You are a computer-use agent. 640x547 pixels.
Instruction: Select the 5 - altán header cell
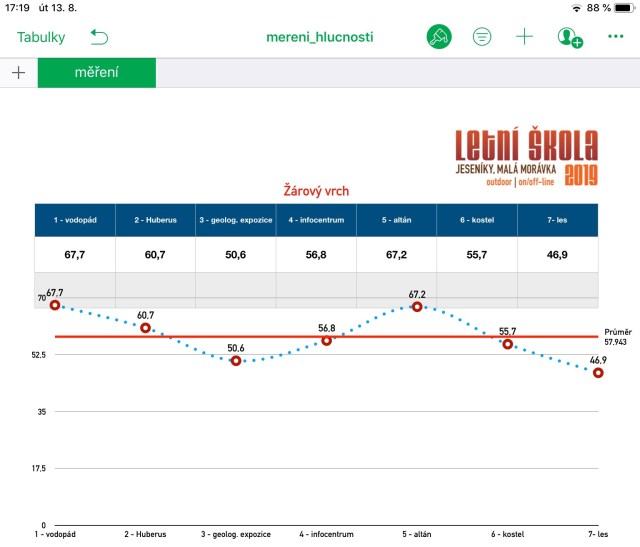[x=396, y=220]
